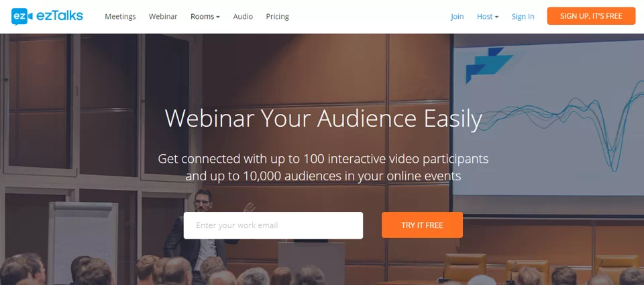Expand the Rooms dropdown menu
Image resolution: width=644 pixels, height=285 pixels.
click(202, 17)
